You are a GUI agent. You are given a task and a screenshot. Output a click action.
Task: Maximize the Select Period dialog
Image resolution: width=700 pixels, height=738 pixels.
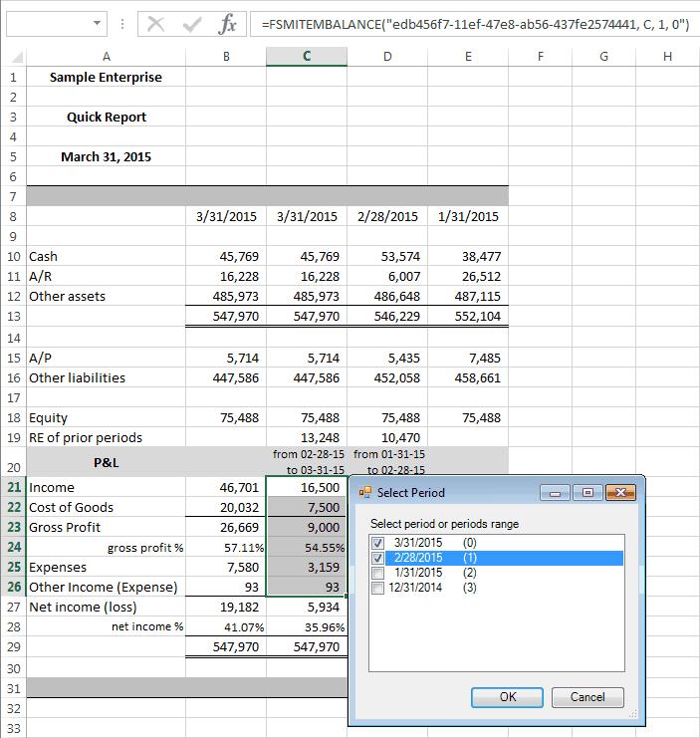pos(588,493)
